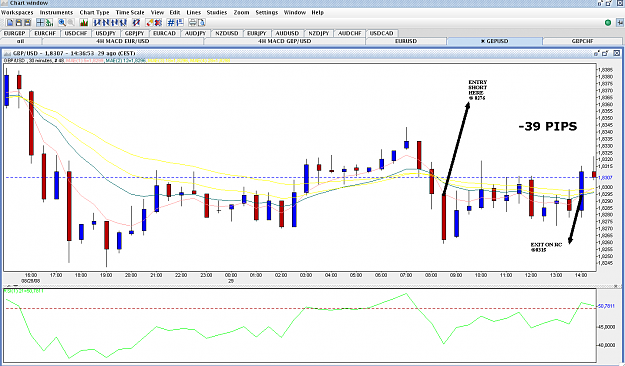
Task: Click the zoom in magnifier icon
Action: point(62,23)
